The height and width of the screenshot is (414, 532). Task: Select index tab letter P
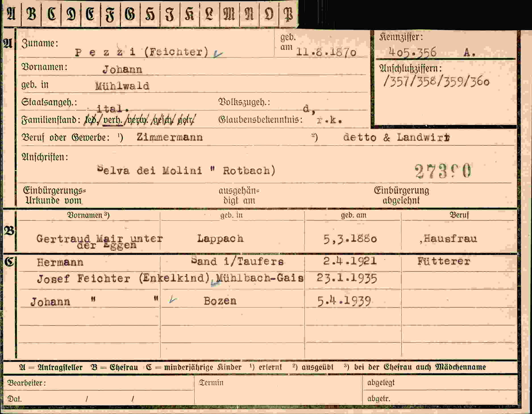(288, 14)
